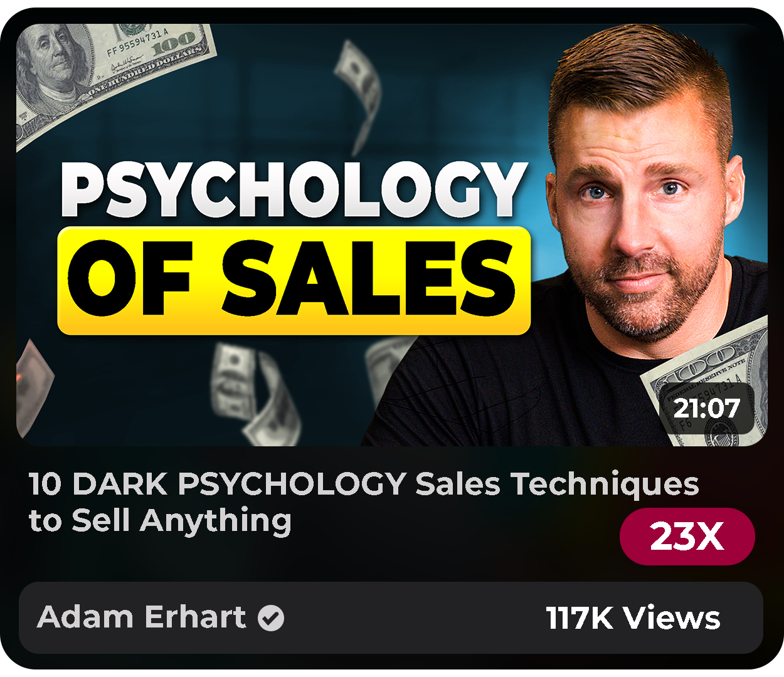Click the yellow "OF SALES" banner
The image size is (784, 677).
click(294, 280)
